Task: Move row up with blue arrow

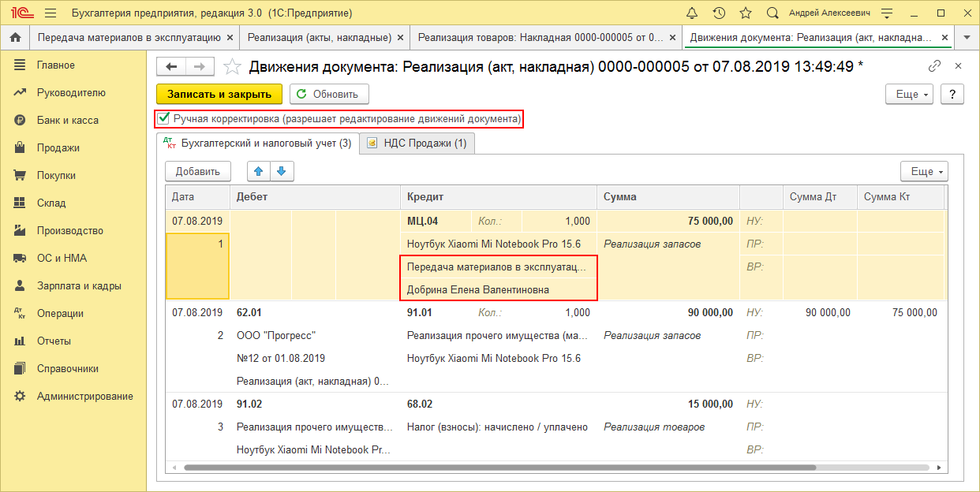Action: click(x=258, y=171)
